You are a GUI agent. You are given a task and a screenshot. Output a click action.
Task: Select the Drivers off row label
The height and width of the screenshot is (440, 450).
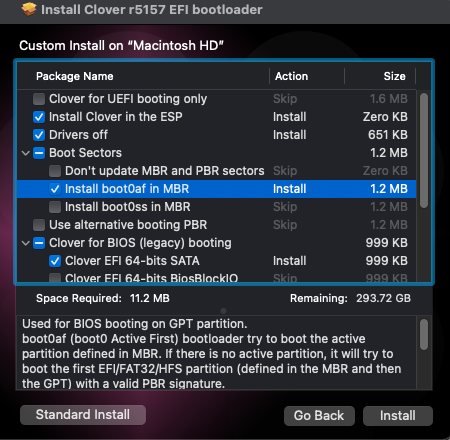(78, 135)
